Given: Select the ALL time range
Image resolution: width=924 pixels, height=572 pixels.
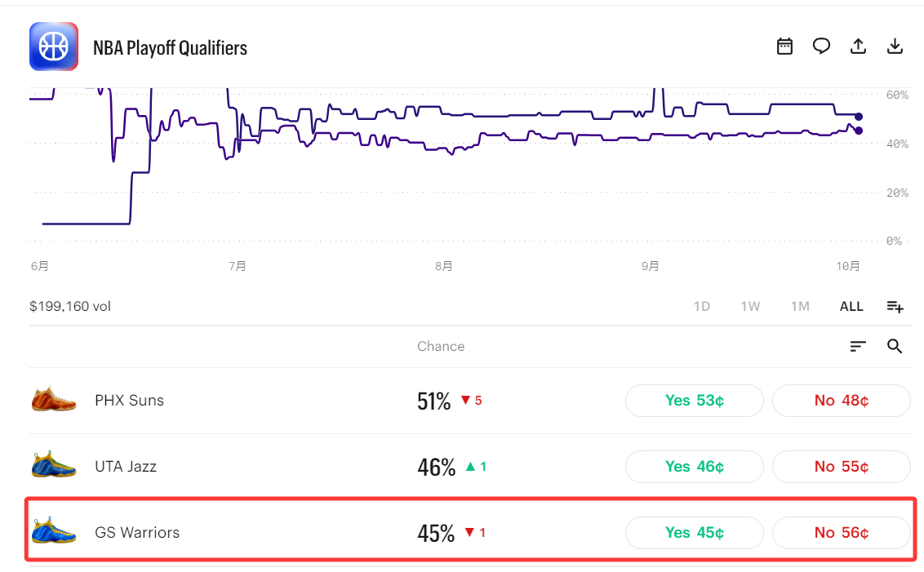Looking at the screenshot, I should pos(851,306).
